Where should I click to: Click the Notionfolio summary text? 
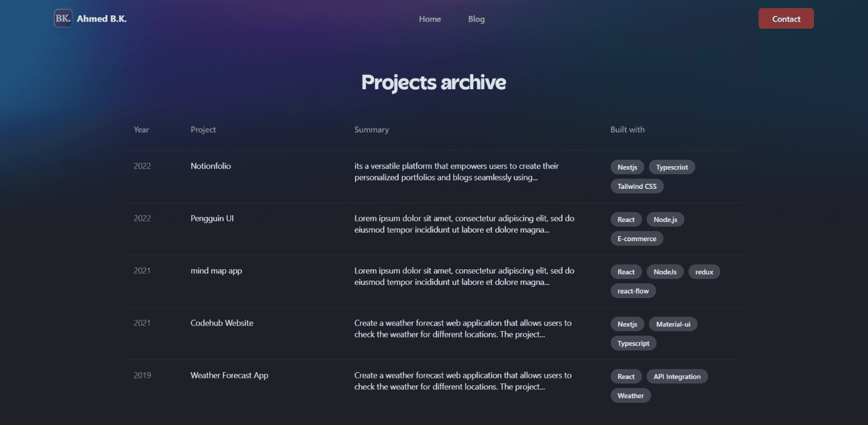[x=457, y=172]
